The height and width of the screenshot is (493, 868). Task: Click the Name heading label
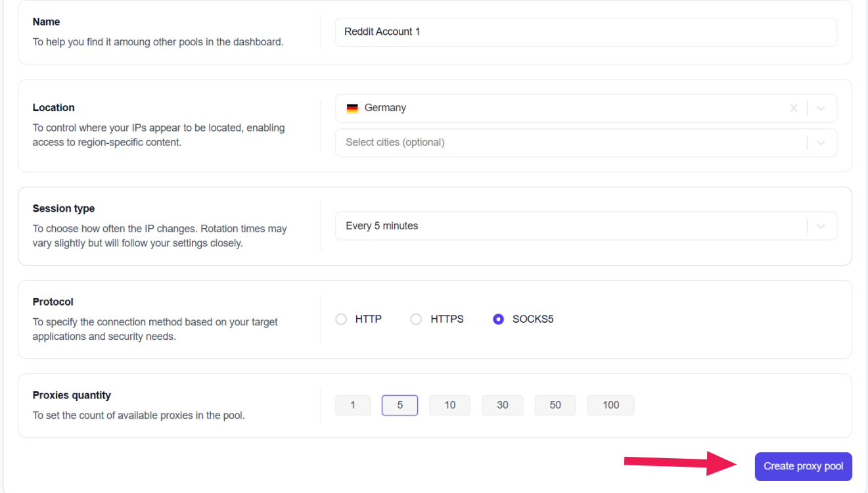[x=46, y=22]
